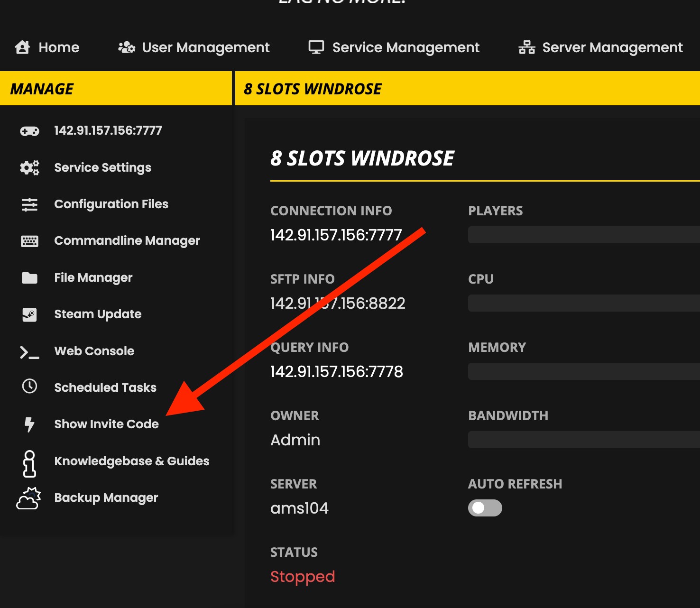Image resolution: width=700 pixels, height=608 pixels.
Task: Click the Service Settings gears icon
Action: coord(29,168)
